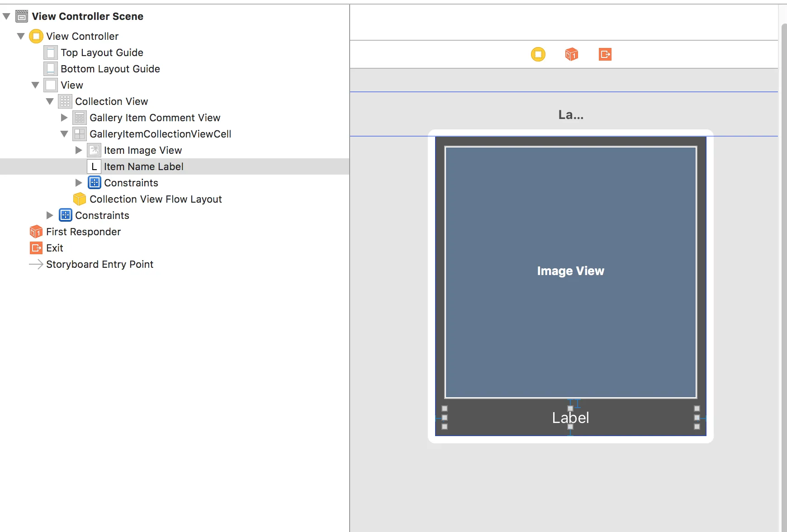The height and width of the screenshot is (532, 787).
Task: Click the L icon of Item Name Label
Action: coord(94,166)
